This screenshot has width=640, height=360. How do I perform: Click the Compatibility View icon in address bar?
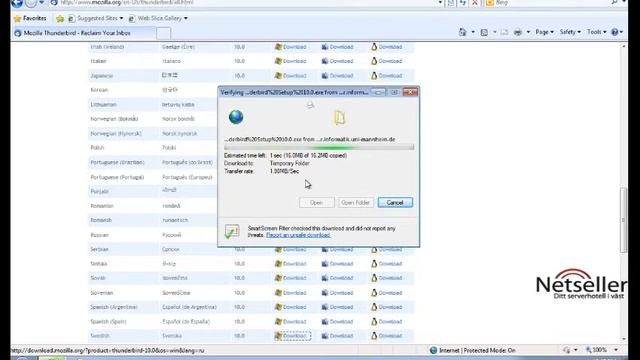click(451, 2)
